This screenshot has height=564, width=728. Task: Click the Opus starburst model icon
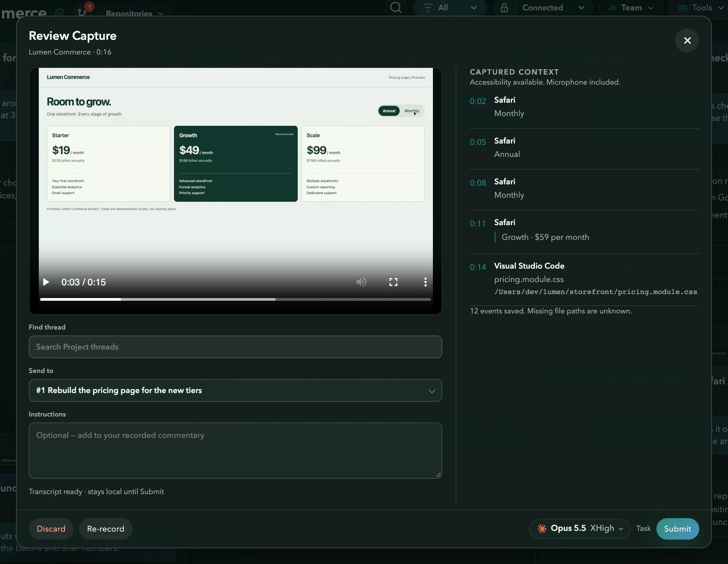[542, 529]
